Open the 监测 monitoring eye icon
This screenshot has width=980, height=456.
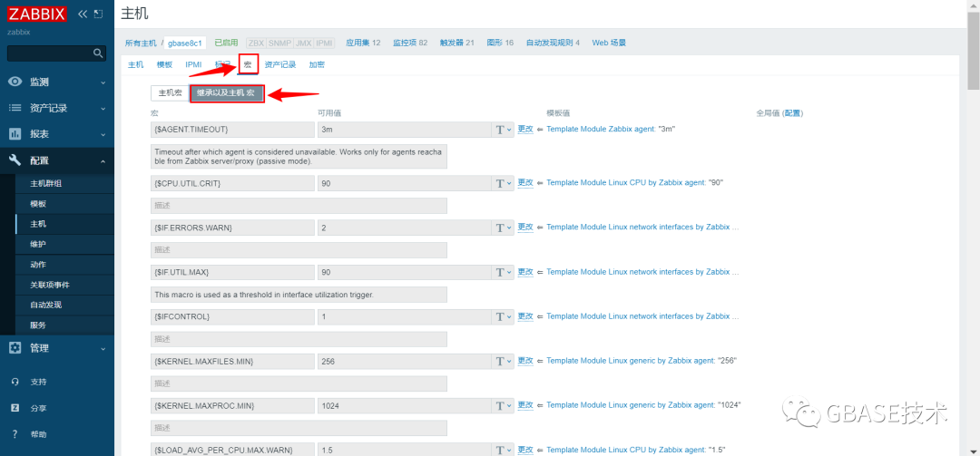point(15,82)
